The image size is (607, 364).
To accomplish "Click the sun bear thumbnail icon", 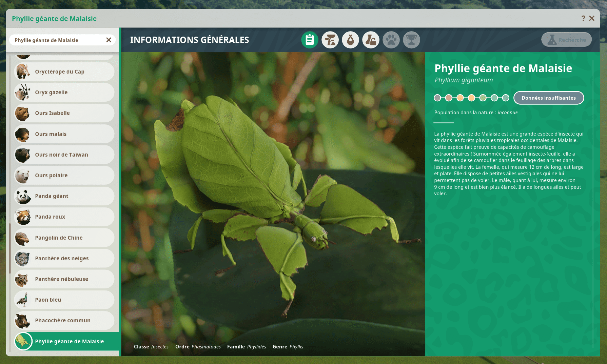I will pyautogui.click(x=23, y=134).
